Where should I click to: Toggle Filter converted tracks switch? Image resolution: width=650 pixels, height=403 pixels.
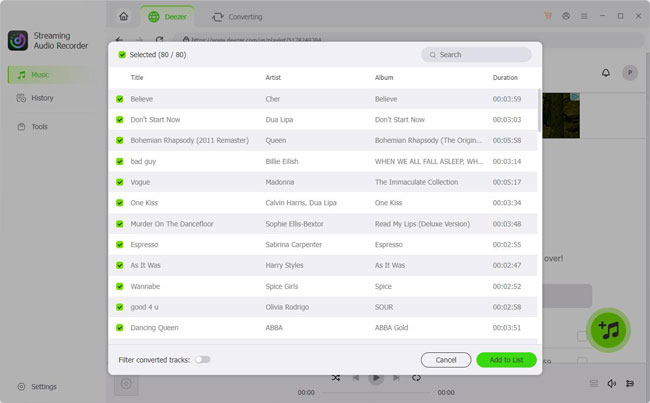(203, 359)
